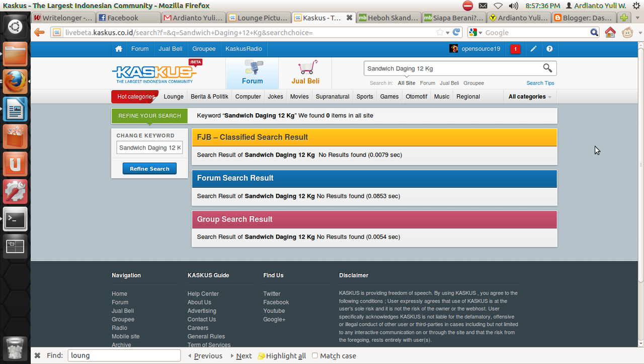Click Firefox icon in Unity launcher

(15, 82)
